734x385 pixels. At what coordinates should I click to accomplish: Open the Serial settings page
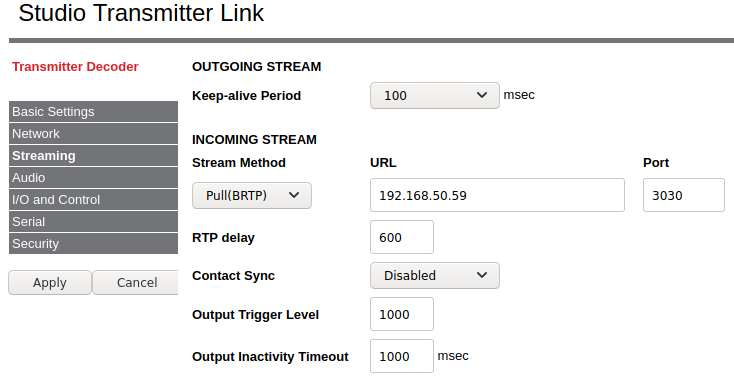click(93, 222)
